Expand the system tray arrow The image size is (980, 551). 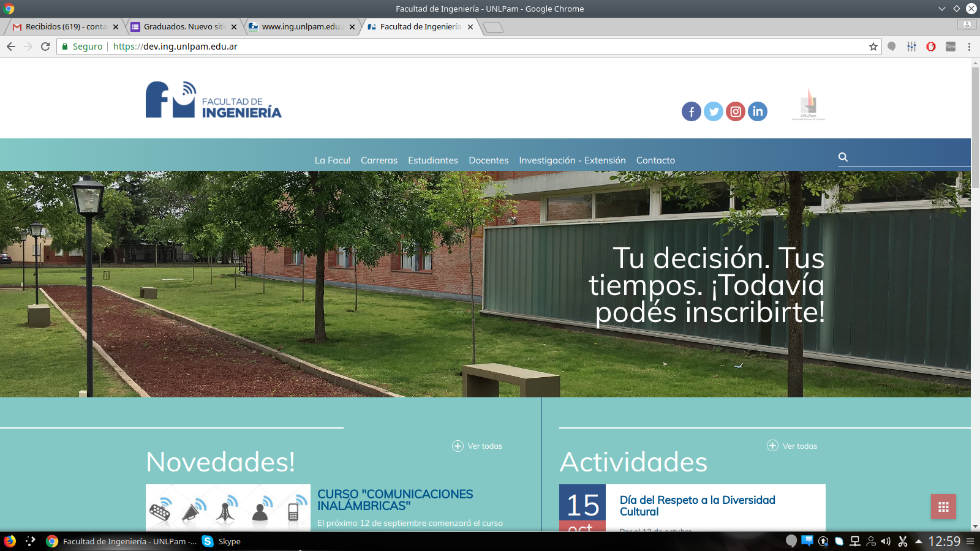pos(918,541)
